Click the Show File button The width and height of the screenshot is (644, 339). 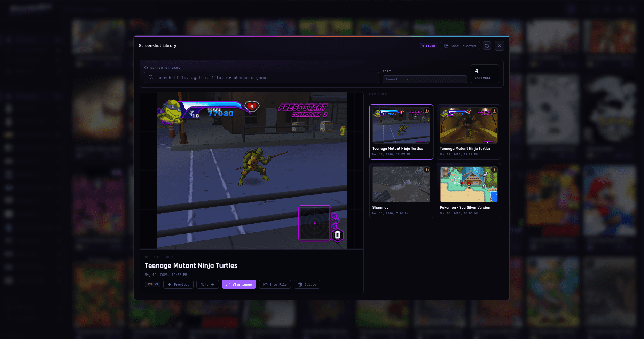pyautogui.click(x=275, y=284)
